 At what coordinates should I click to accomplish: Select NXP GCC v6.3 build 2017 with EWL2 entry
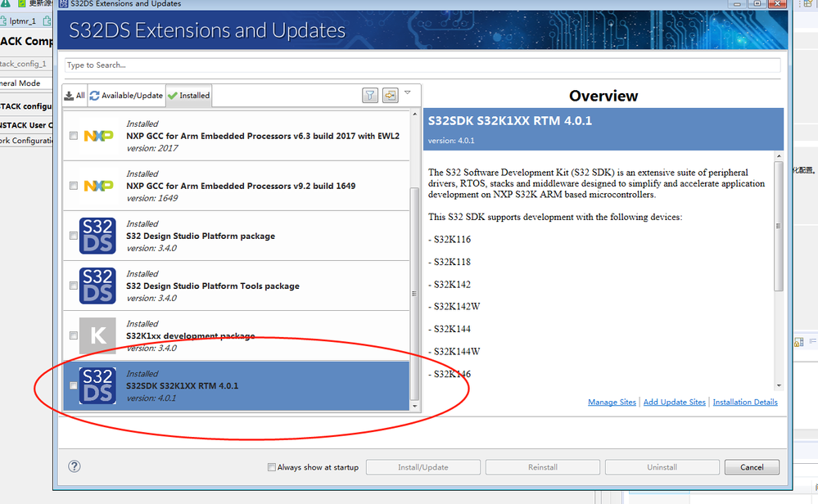[237, 136]
